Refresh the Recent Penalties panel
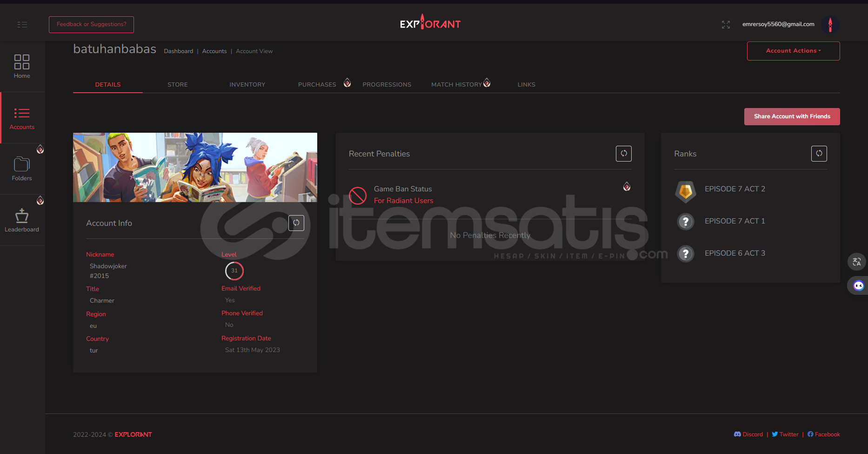This screenshot has height=454, width=868. coord(624,154)
